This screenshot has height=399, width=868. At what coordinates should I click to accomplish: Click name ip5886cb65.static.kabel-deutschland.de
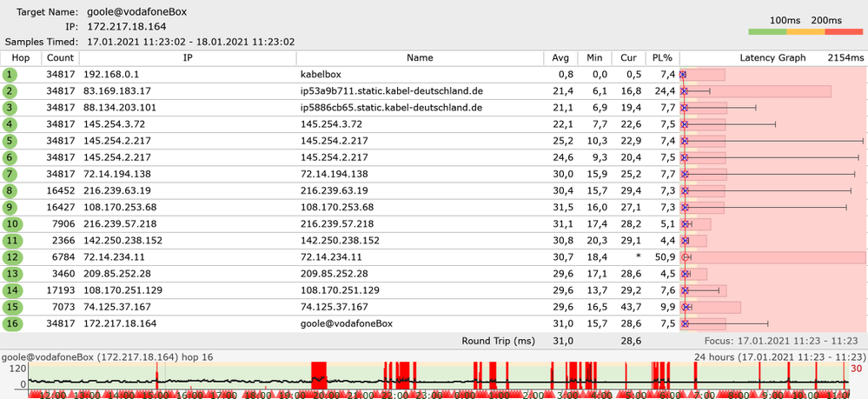(x=391, y=108)
